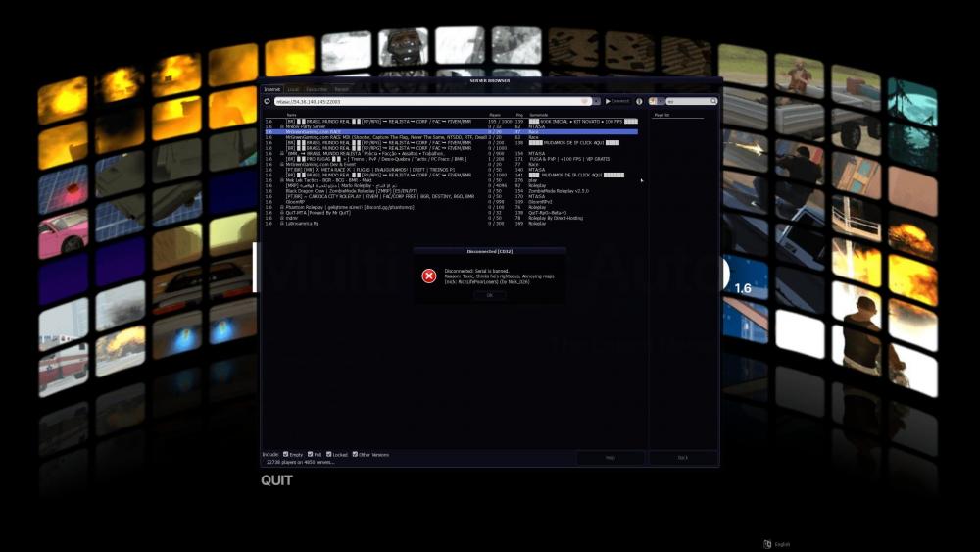Open the address history dropdown arrow

tap(596, 101)
